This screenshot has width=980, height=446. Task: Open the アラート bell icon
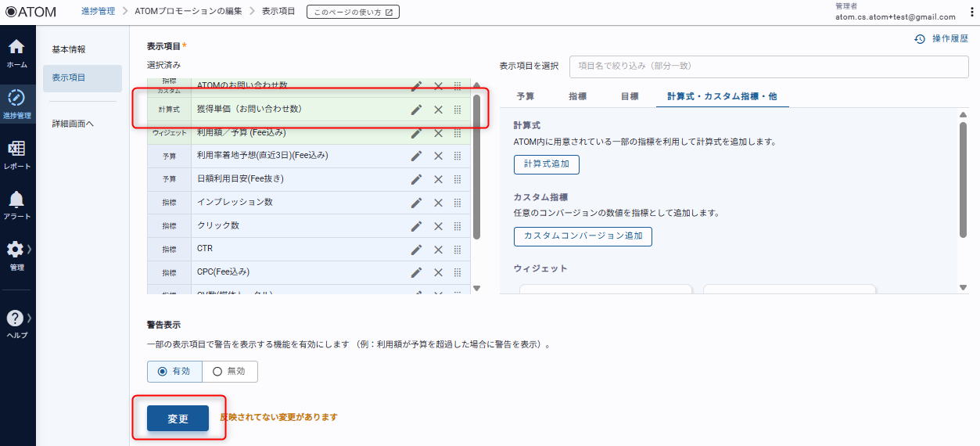pyautogui.click(x=16, y=203)
